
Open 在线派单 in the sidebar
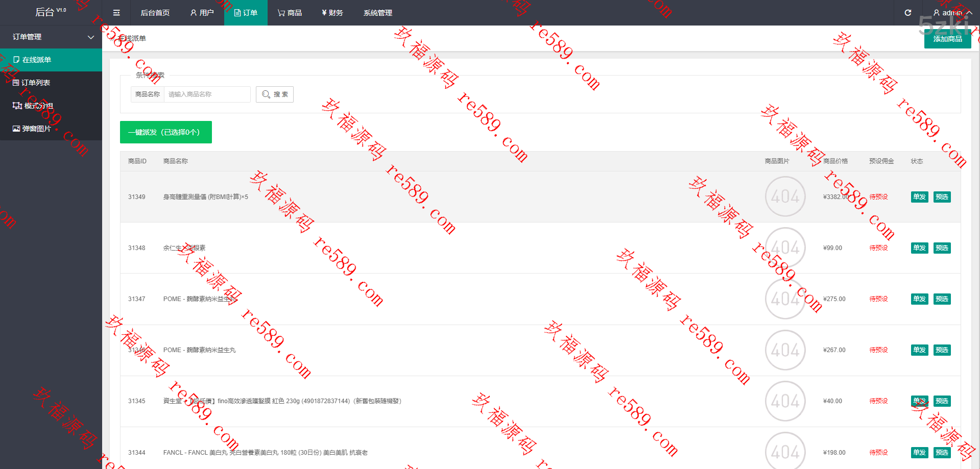(37, 60)
